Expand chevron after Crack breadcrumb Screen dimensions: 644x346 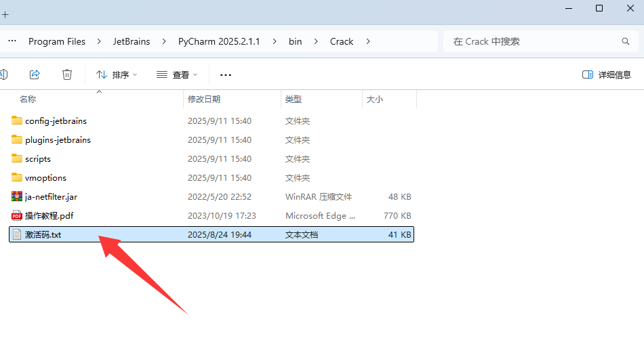tap(368, 41)
